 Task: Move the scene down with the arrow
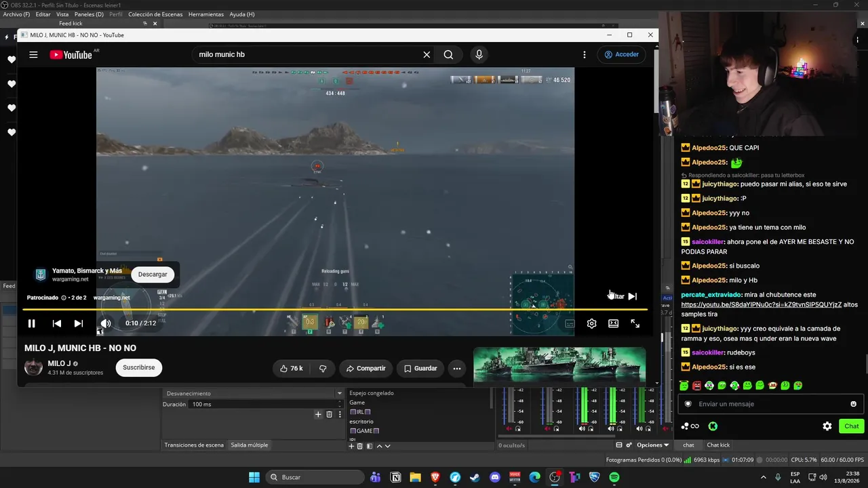click(387, 446)
